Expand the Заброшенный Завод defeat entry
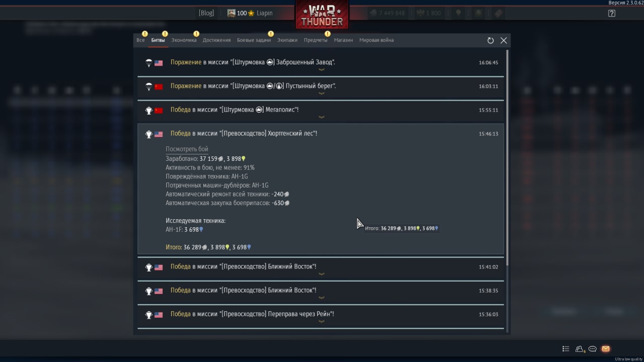 click(x=320, y=64)
